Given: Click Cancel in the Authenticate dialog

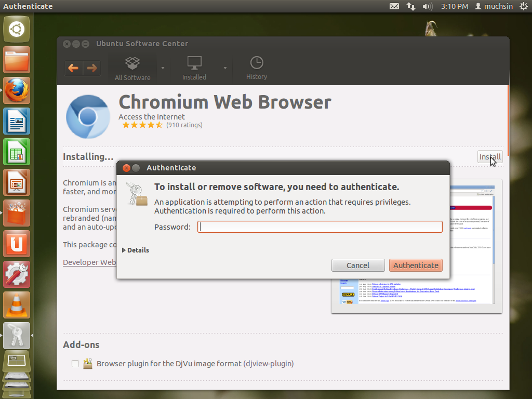Looking at the screenshot, I should click(x=358, y=265).
